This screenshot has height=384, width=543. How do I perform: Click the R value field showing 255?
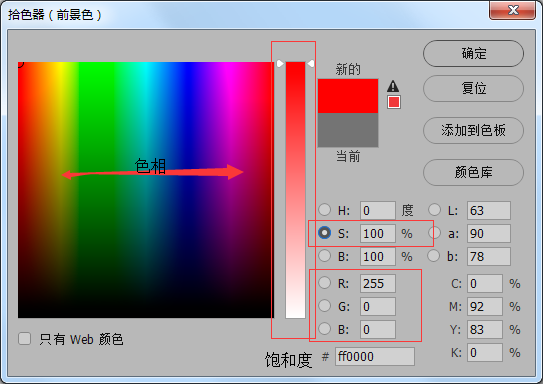point(378,283)
